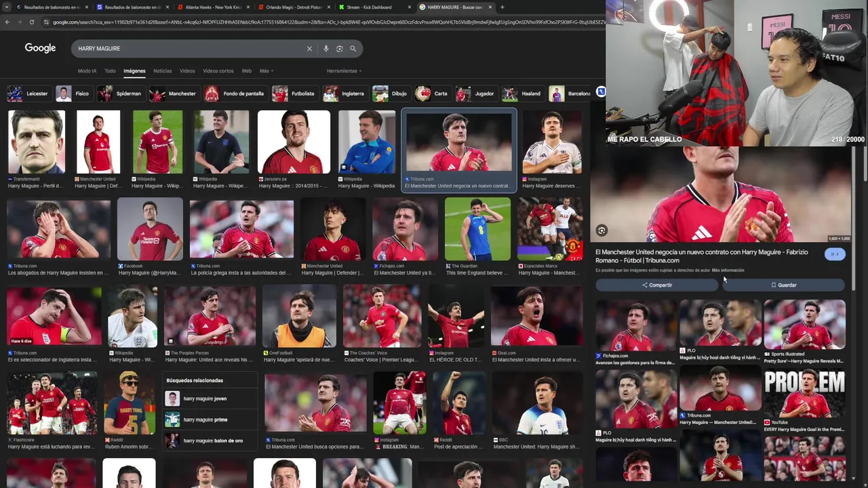This screenshot has width=868, height=488.
Task: Select the Jugador filter chip
Action: 476,94
